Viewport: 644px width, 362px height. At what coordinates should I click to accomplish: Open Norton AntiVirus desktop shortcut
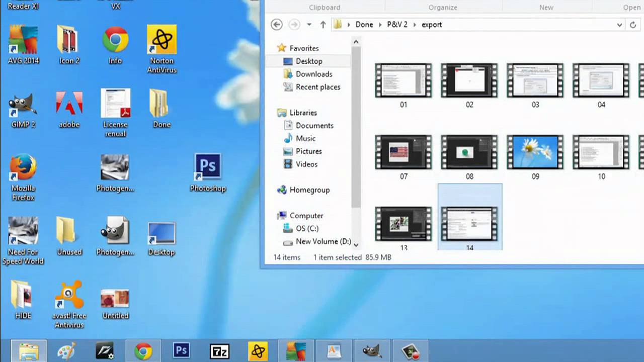[162, 41]
